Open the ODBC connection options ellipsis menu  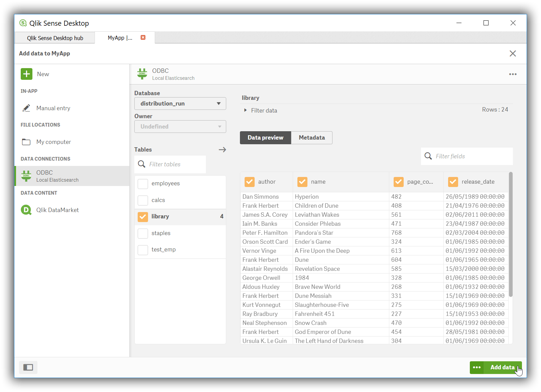[513, 74]
